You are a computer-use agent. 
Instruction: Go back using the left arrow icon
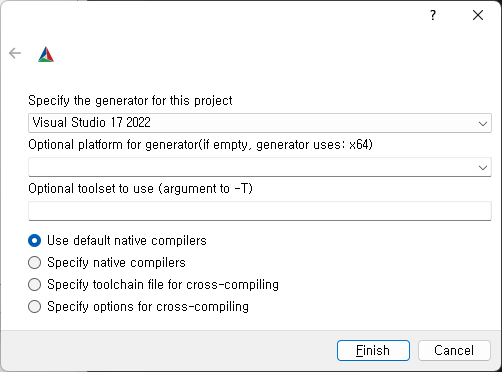(15, 53)
